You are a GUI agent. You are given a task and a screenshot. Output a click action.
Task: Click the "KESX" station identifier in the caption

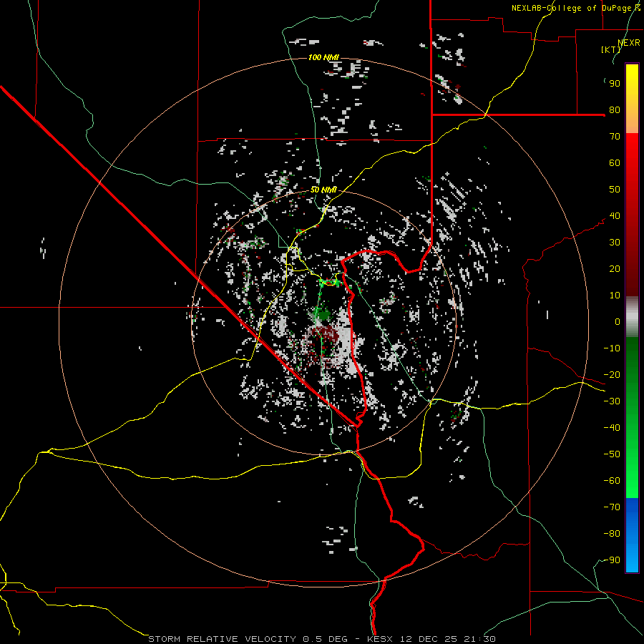click(380, 639)
